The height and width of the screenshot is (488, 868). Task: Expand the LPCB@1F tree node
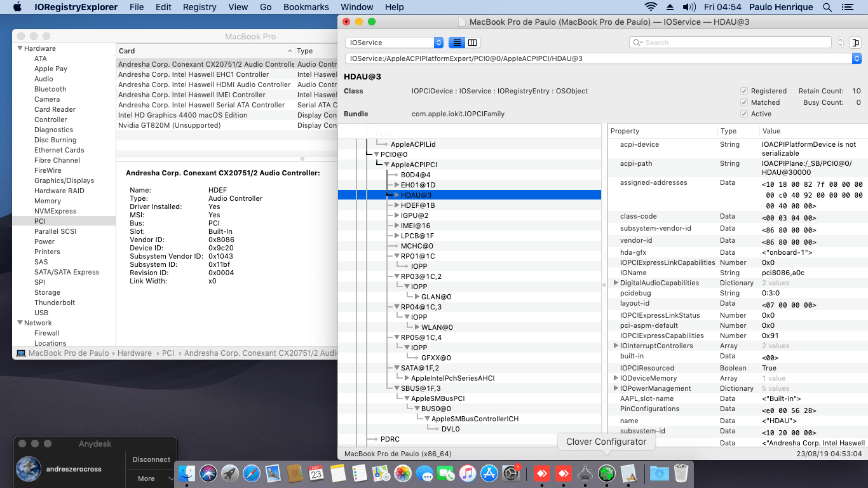coord(397,236)
